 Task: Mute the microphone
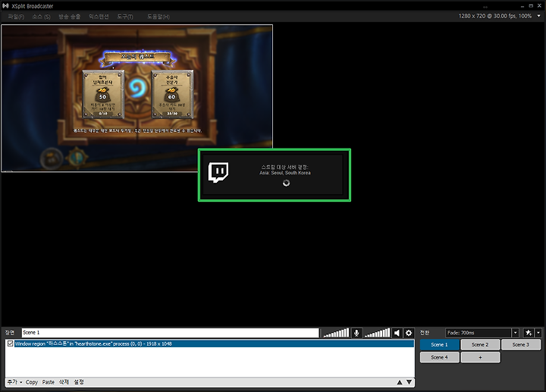[x=356, y=333]
